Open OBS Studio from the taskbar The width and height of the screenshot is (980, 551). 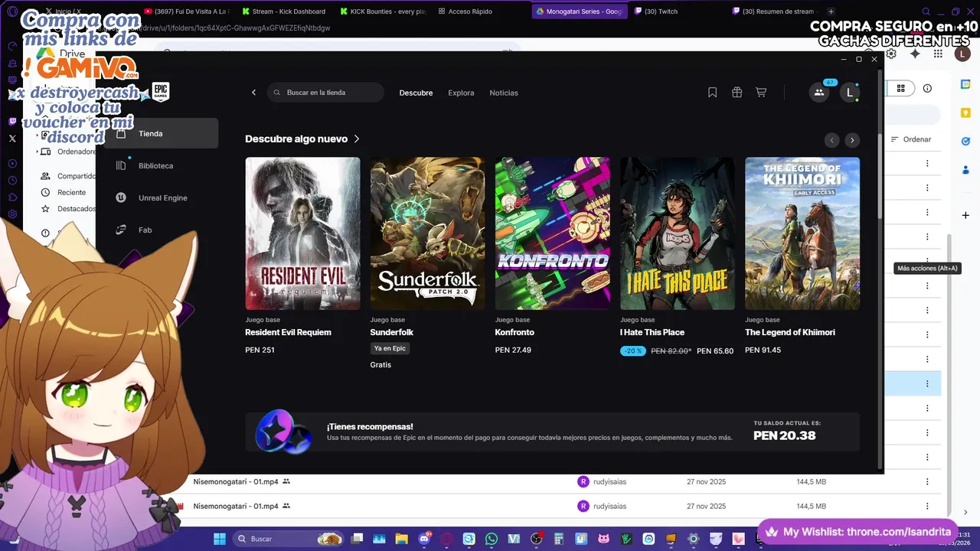536,539
